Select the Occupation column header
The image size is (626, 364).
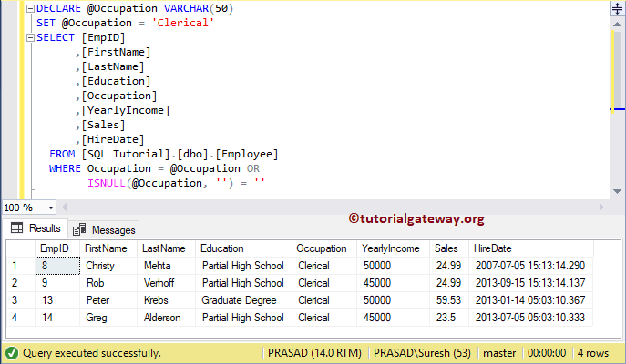(x=324, y=248)
